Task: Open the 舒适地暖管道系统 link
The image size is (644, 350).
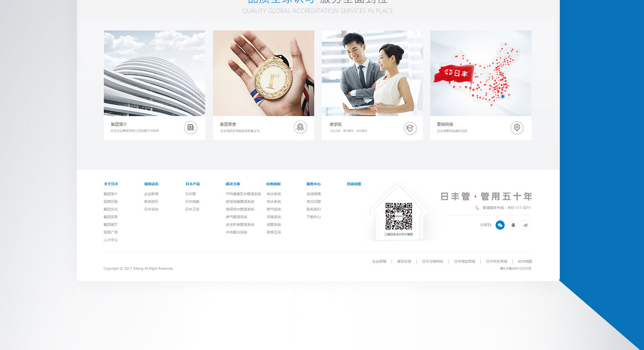Action: pos(240,202)
